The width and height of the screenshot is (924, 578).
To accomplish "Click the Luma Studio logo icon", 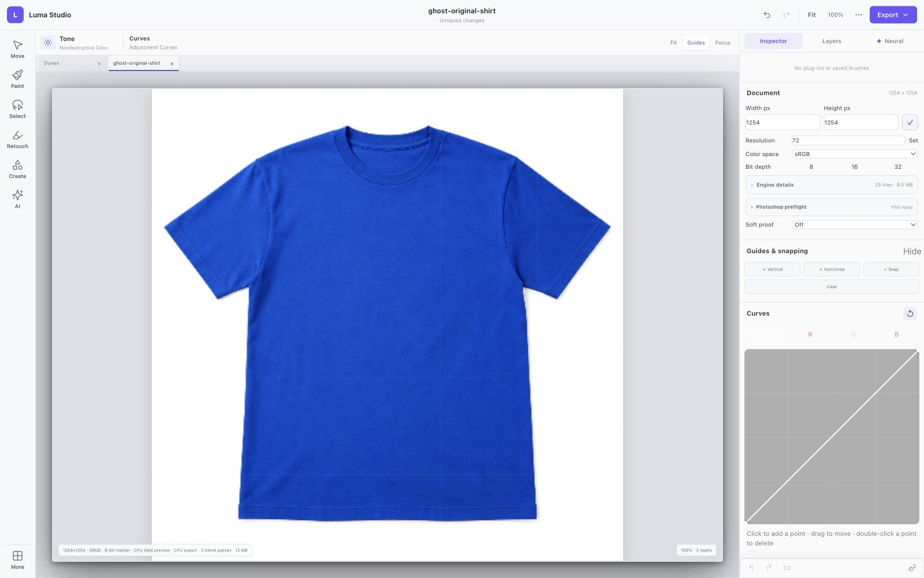I will [x=15, y=15].
